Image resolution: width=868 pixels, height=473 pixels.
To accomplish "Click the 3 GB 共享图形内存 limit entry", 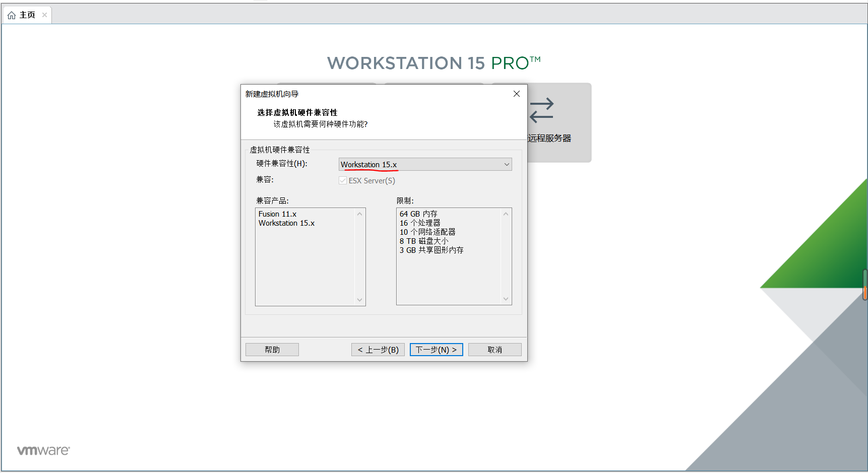I will point(431,250).
